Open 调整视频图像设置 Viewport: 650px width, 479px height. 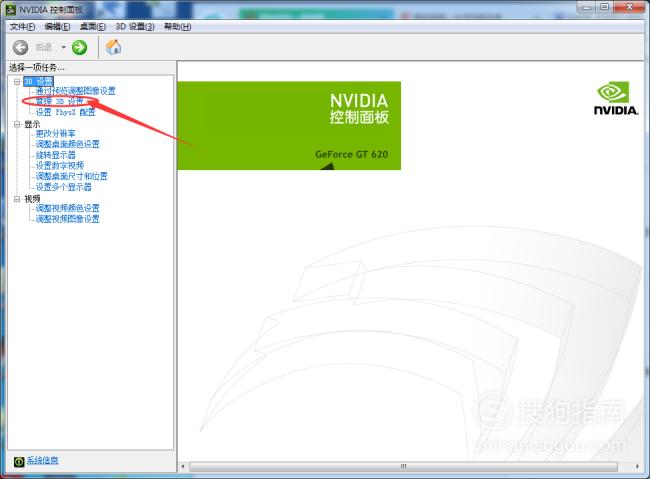tap(68, 219)
